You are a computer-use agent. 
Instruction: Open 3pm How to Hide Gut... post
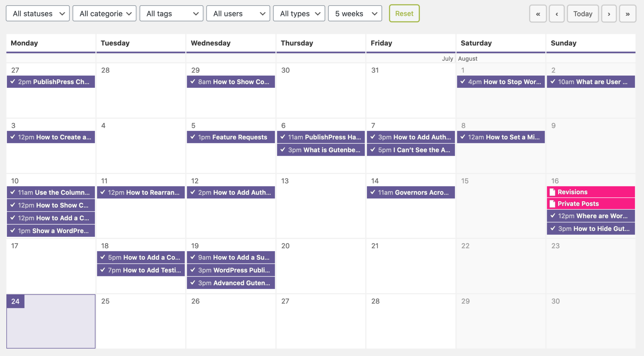pos(591,229)
